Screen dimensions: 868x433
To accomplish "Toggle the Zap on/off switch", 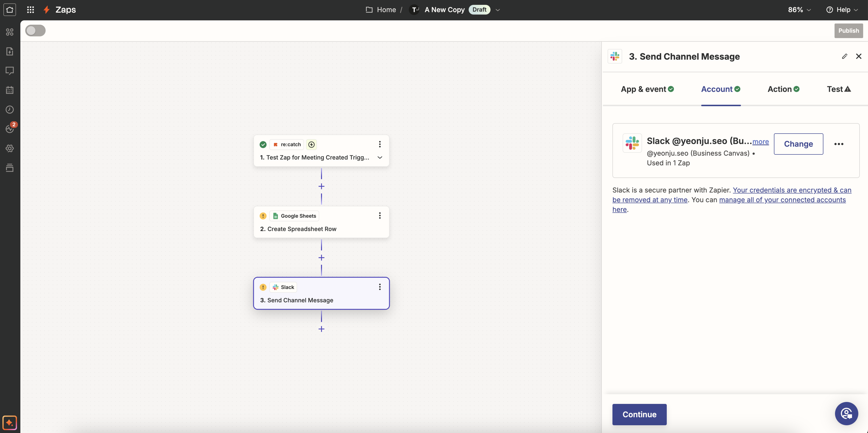I will tap(35, 31).
